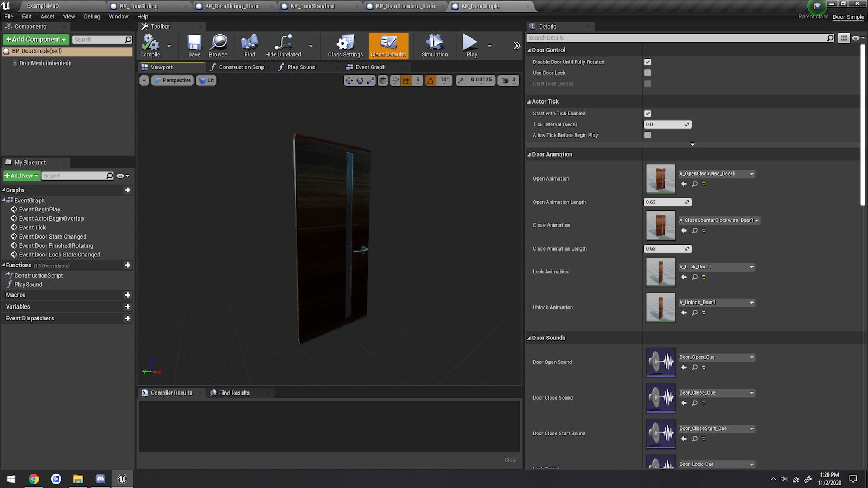This screenshot has width=868, height=488.
Task: Open the Door Simple parent class link
Action: pyautogui.click(x=848, y=17)
